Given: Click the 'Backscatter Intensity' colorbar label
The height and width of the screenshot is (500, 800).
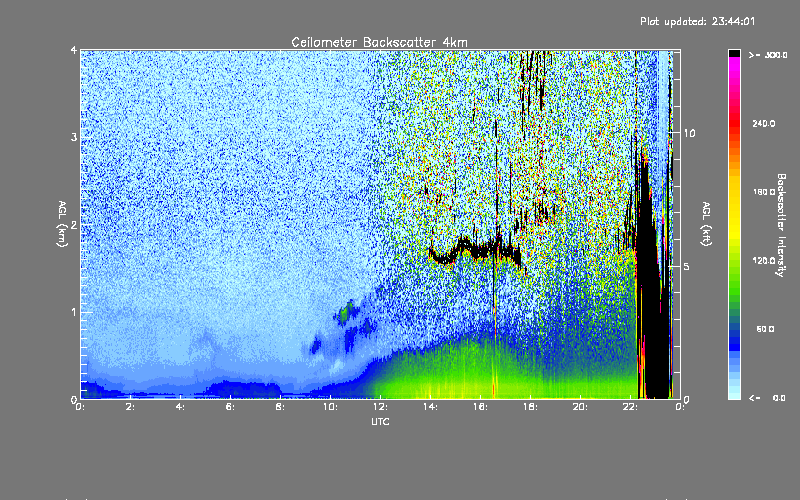Looking at the screenshot, I should (x=781, y=225).
